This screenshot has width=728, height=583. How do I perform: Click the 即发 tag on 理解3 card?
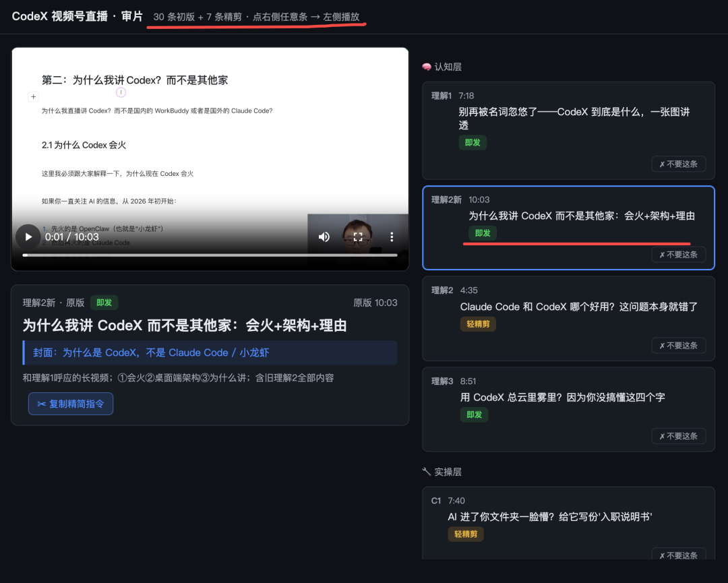(x=474, y=415)
